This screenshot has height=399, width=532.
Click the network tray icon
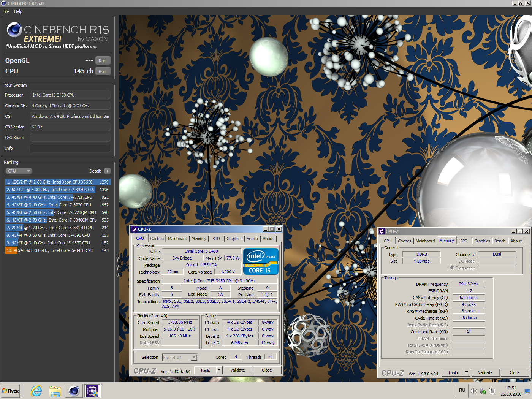point(492,391)
